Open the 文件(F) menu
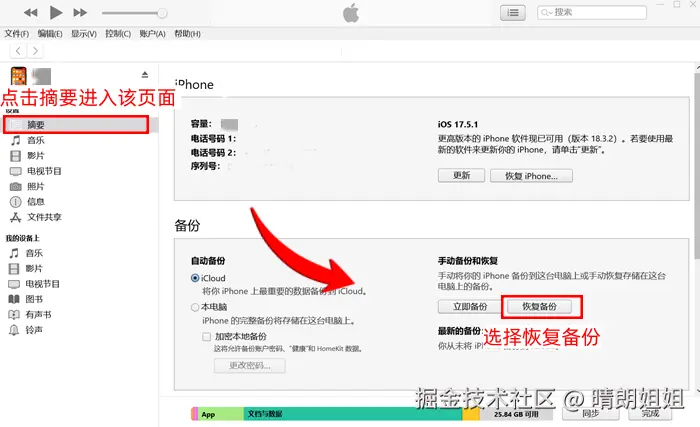Viewport: 700px width, 427px height. (17, 33)
